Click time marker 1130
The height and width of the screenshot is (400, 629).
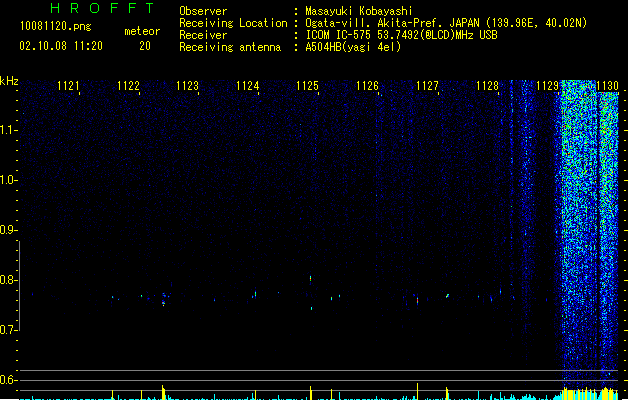coord(607,86)
